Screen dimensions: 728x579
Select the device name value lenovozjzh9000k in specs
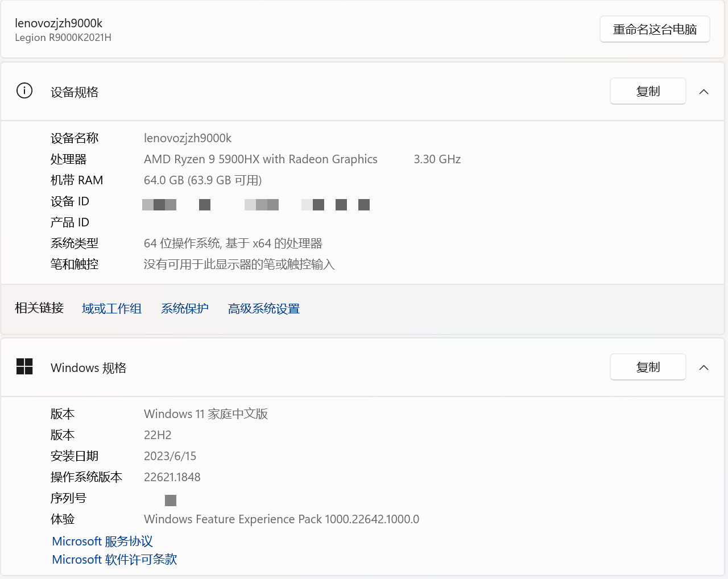coord(188,138)
